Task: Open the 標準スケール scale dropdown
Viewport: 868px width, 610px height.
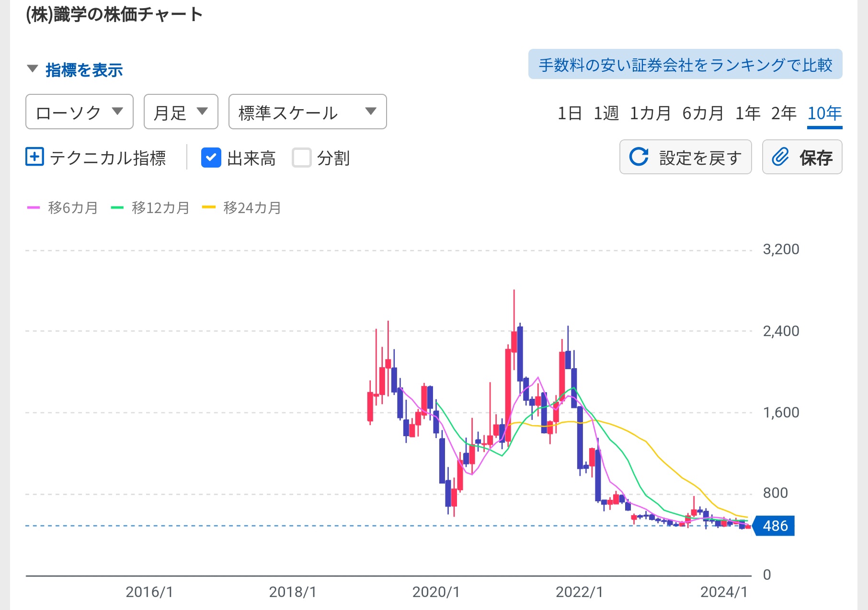Action: click(x=308, y=112)
